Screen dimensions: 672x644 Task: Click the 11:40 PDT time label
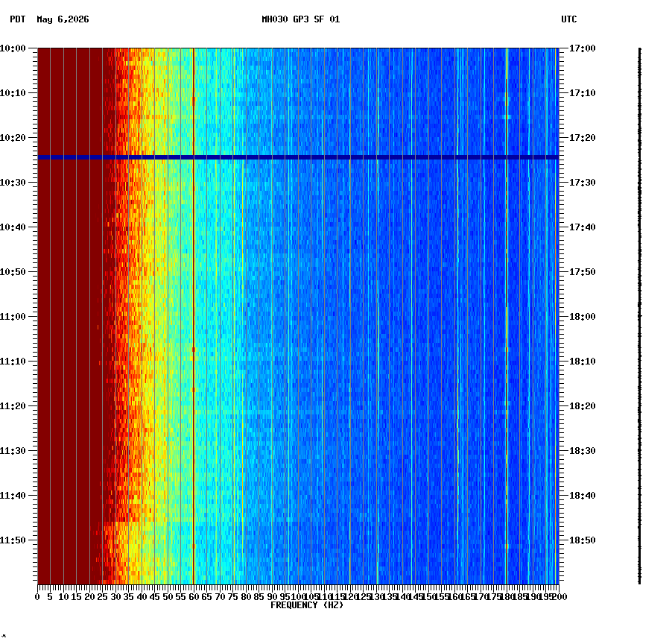[x=13, y=495]
